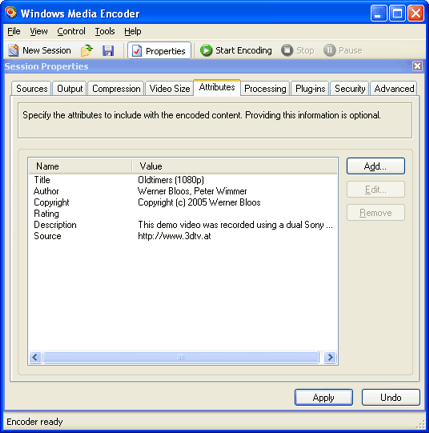This screenshot has width=429, height=433.
Task: Click the Add... button
Action: (x=376, y=166)
